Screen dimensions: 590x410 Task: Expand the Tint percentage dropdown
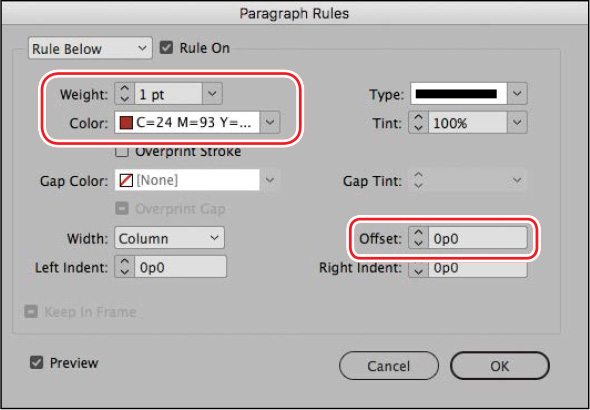click(517, 122)
